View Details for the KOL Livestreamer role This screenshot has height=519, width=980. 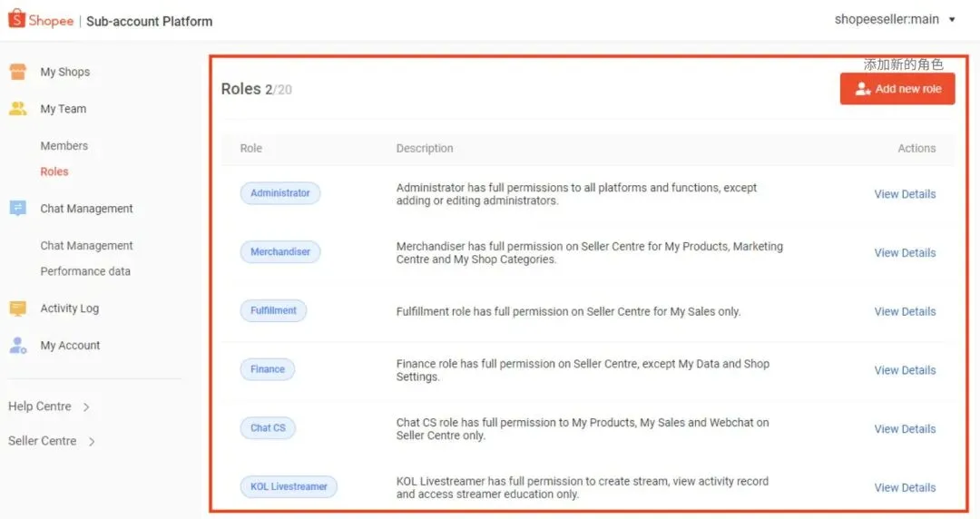coord(905,488)
